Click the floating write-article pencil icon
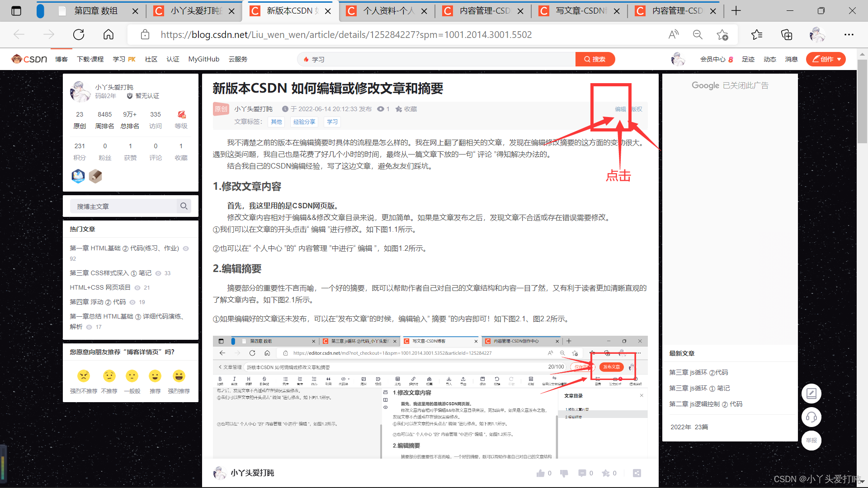The width and height of the screenshot is (868, 488). [x=811, y=394]
